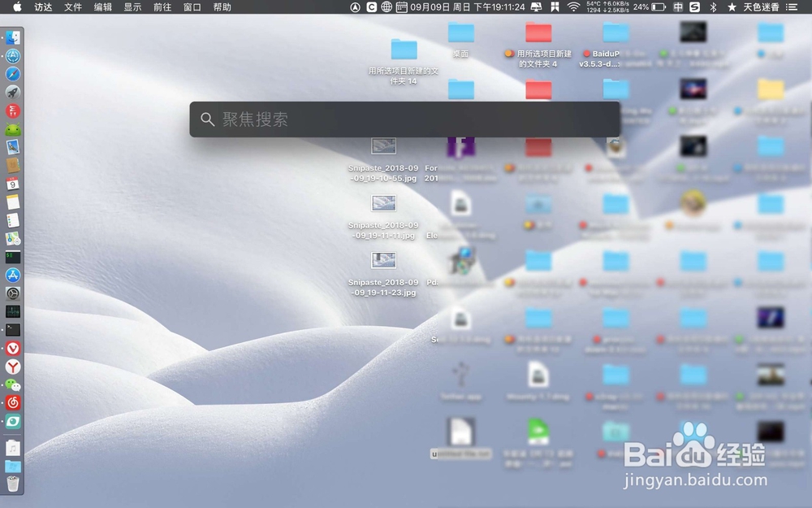Click Spotlight magnifying glass icon

[x=207, y=119]
